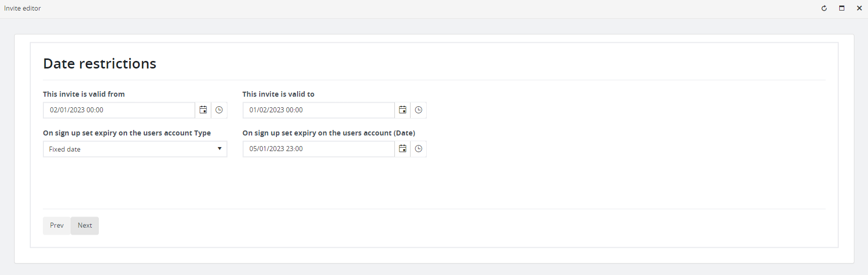This screenshot has width=868, height=275.
Task: Open calendar picker for account expiry date
Action: (x=402, y=149)
